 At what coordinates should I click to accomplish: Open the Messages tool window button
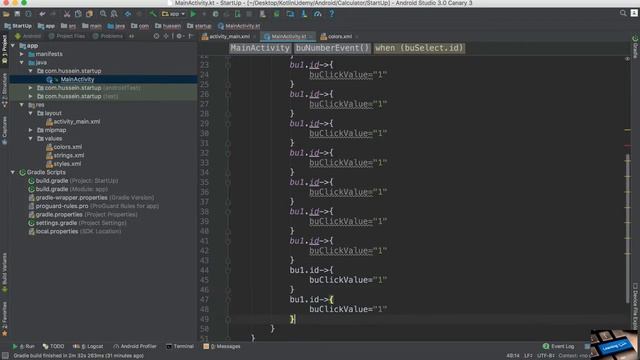222,347
